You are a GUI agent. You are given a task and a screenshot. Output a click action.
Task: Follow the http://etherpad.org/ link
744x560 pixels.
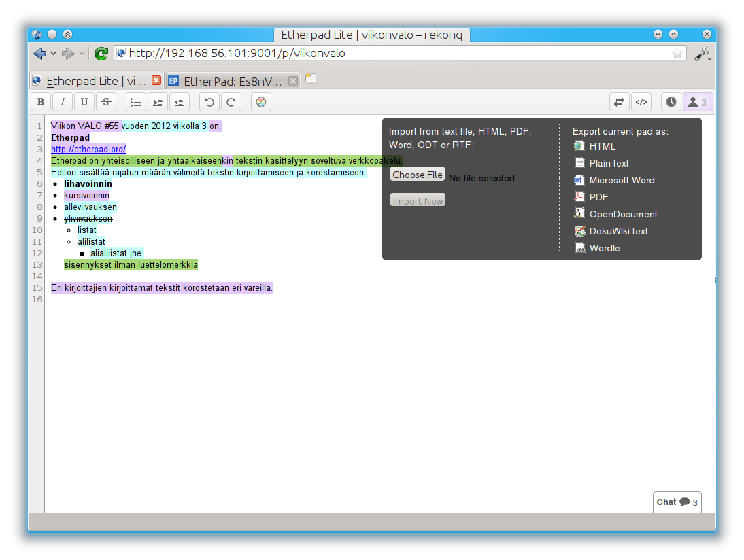pos(88,149)
